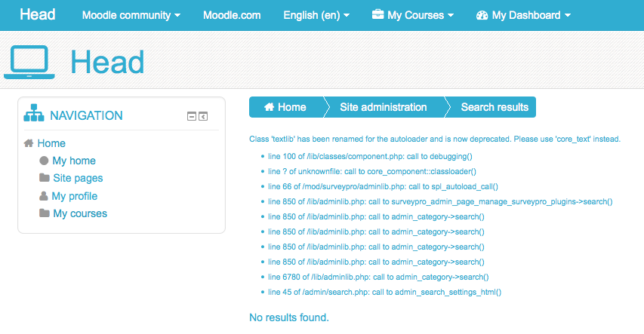Click the line 100 component.php debug entry

click(370, 156)
